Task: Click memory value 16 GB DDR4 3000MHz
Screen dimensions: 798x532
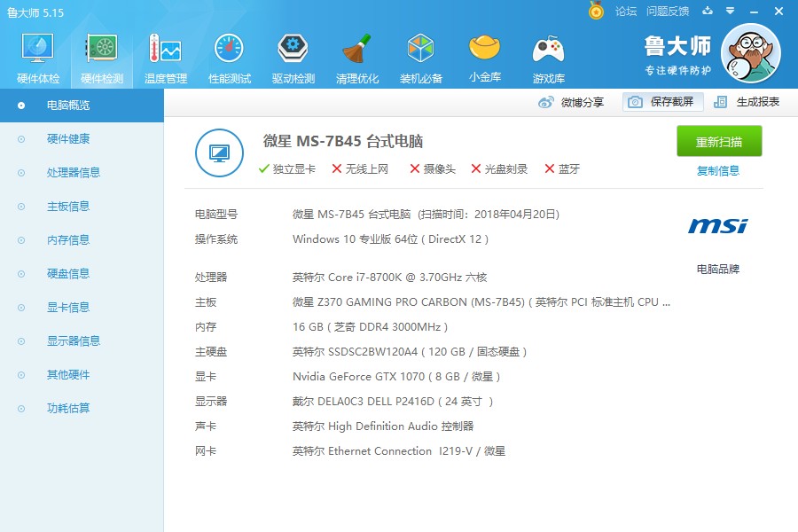Action: coord(370,327)
